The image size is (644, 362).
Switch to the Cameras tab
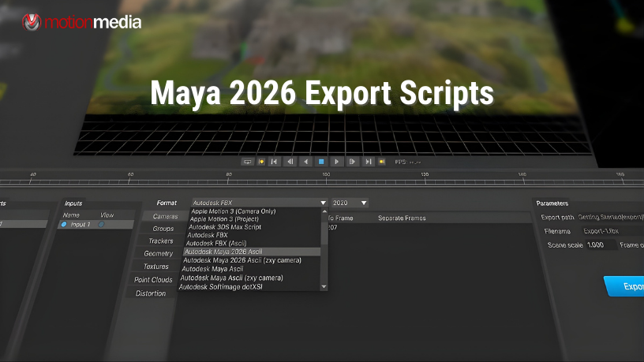[x=165, y=216]
